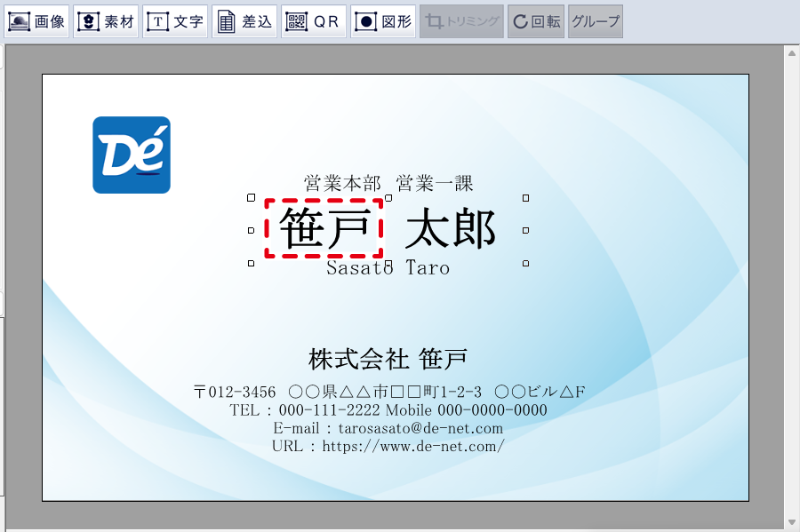Click the トリミング (trimming) button

pyautogui.click(x=461, y=21)
